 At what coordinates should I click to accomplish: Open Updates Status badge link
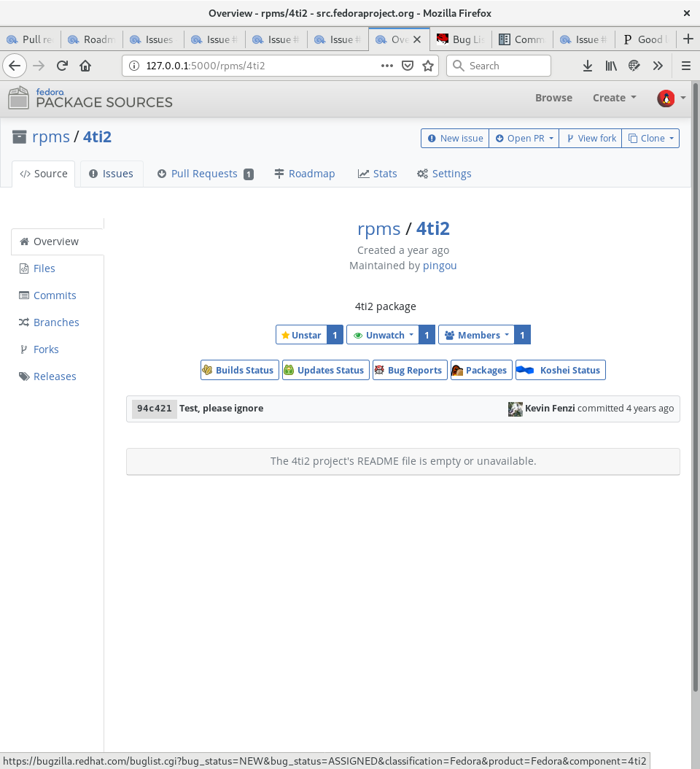click(x=325, y=371)
